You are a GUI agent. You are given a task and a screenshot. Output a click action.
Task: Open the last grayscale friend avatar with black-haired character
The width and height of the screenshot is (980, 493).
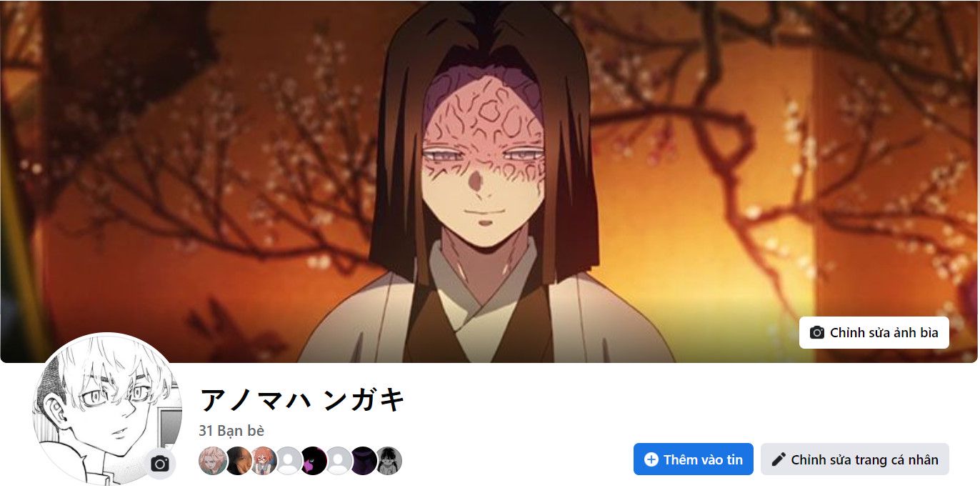click(x=389, y=461)
